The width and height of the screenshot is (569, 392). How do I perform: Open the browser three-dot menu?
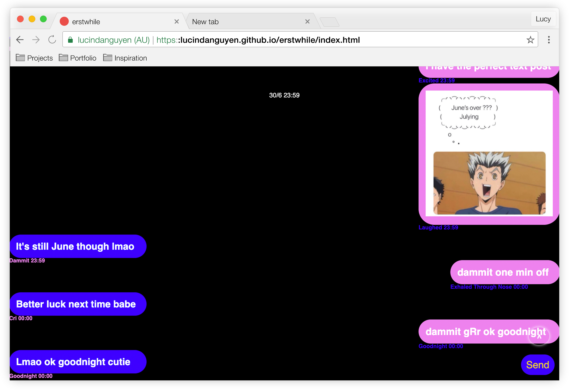[x=548, y=39]
